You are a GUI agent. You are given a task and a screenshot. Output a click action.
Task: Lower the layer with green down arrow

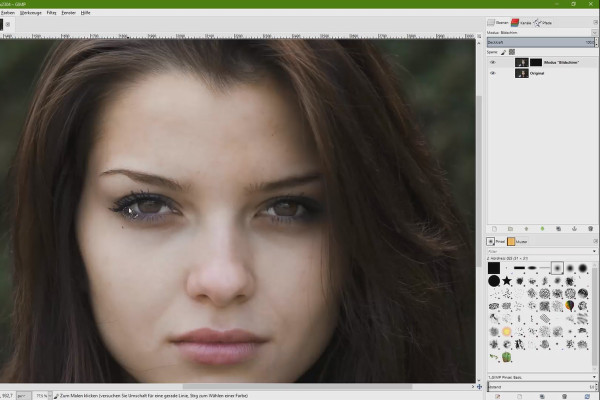click(x=542, y=229)
